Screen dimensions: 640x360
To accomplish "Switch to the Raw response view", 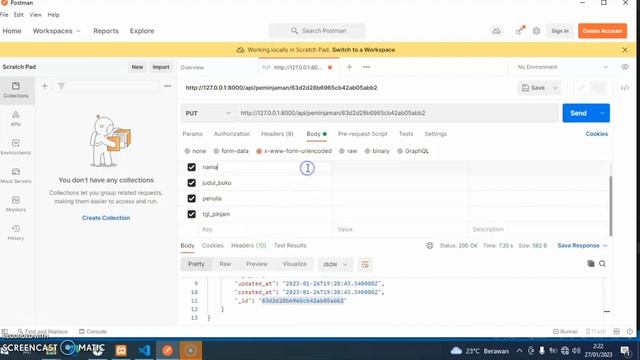I will click(225, 264).
